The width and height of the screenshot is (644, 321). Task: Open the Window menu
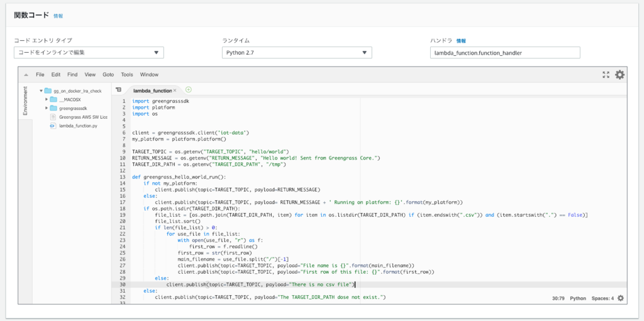pos(149,75)
